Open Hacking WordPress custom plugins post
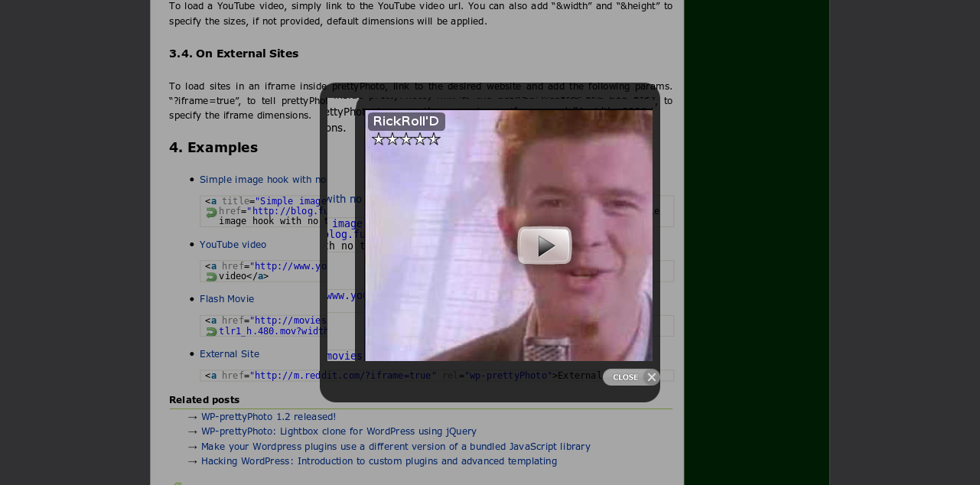The width and height of the screenshot is (980, 485). (379, 461)
